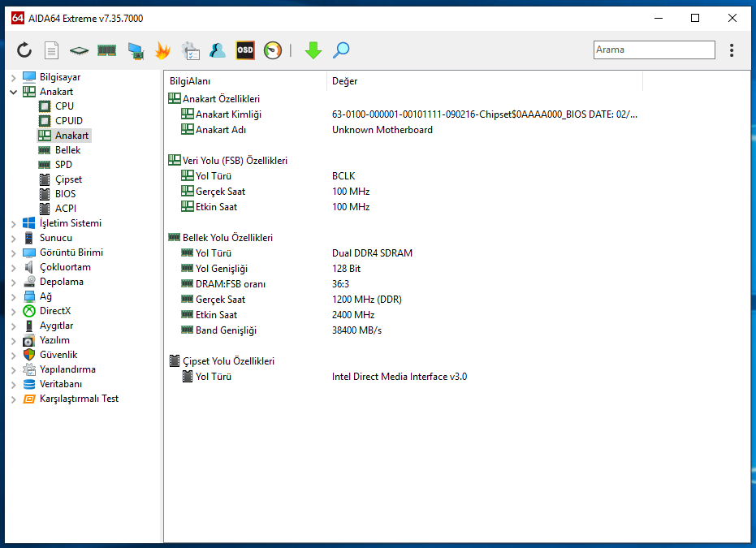Click the magnifying glass search icon
756x548 pixels.
[342, 50]
